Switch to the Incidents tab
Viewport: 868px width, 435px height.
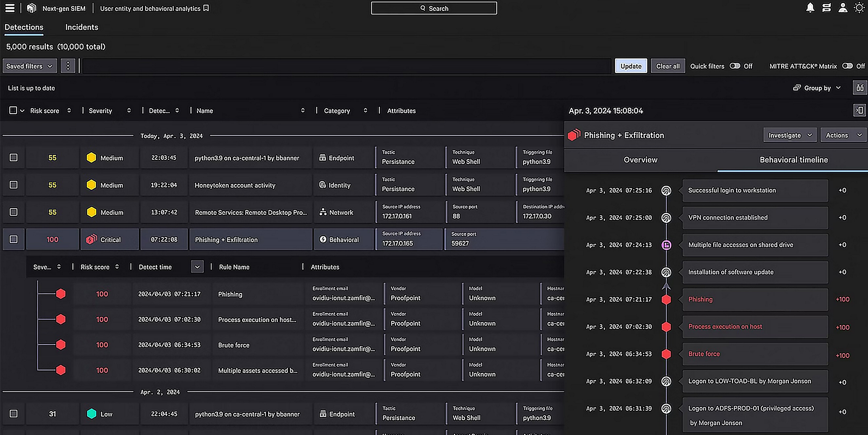coord(81,27)
